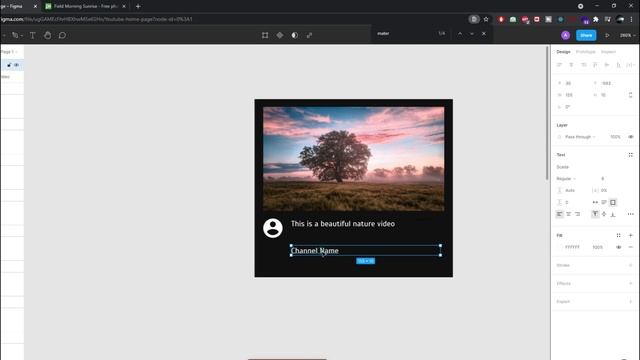Switch to the Inspect tab
This screenshot has width=640, height=360.
[608, 52]
